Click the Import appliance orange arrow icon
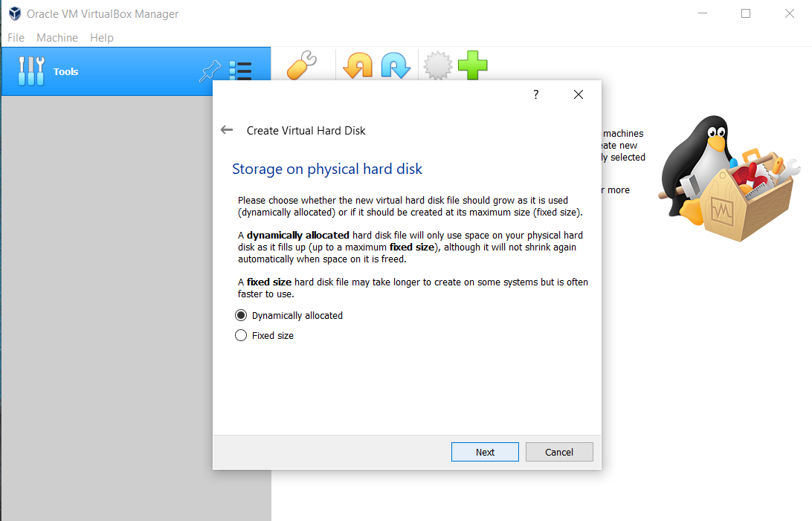 coord(358,65)
